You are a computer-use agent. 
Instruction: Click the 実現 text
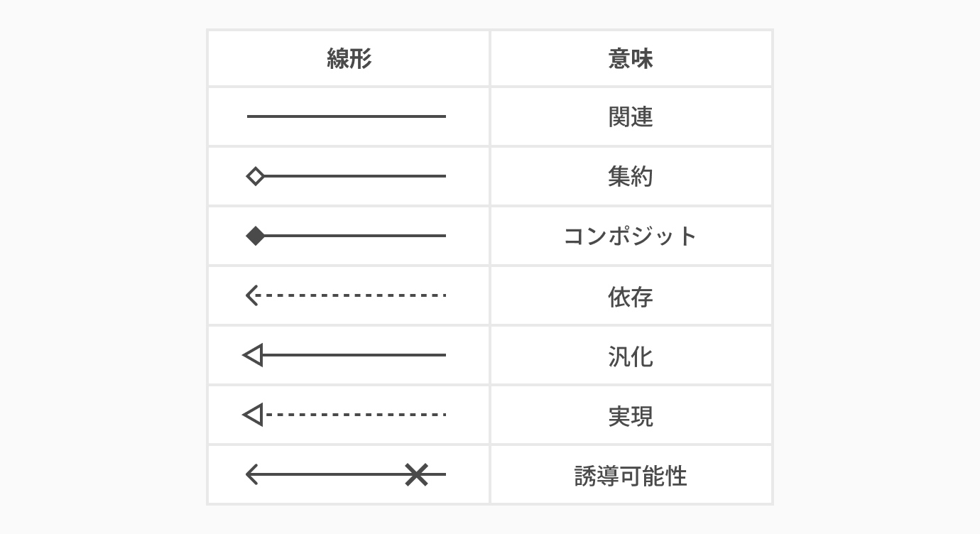pos(631,415)
